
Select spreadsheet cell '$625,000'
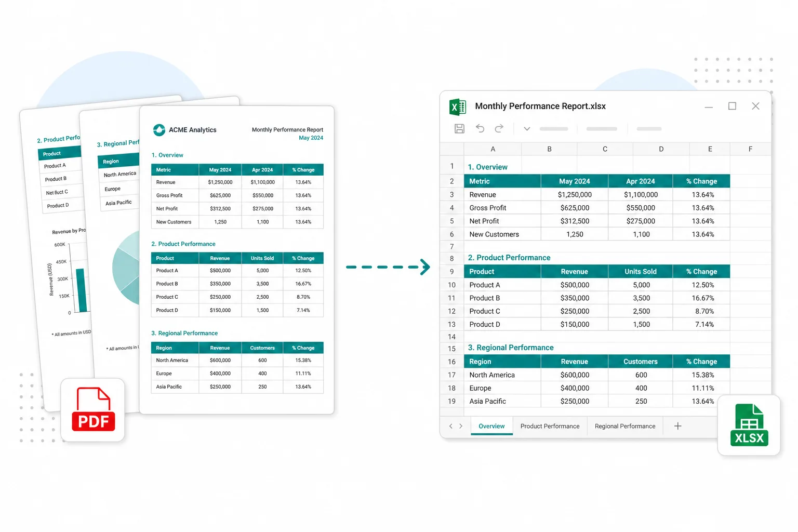[x=575, y=208]
